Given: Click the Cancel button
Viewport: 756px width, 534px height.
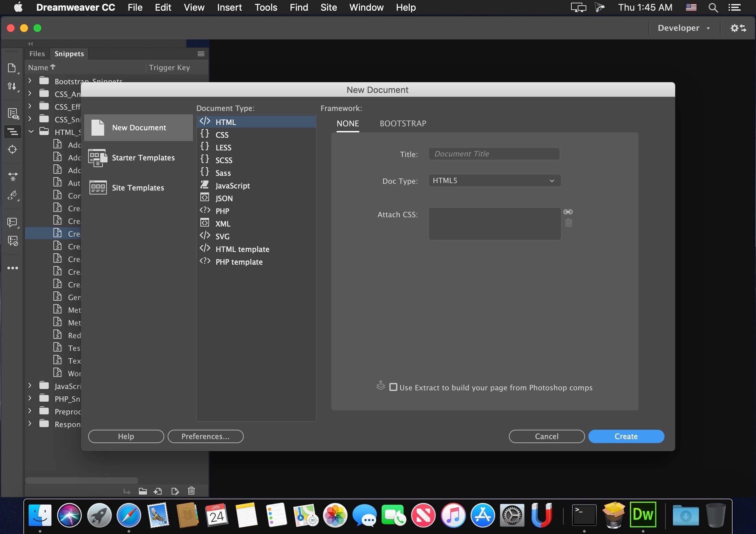Looking at the screenshot, I should (x=546, y=436).
